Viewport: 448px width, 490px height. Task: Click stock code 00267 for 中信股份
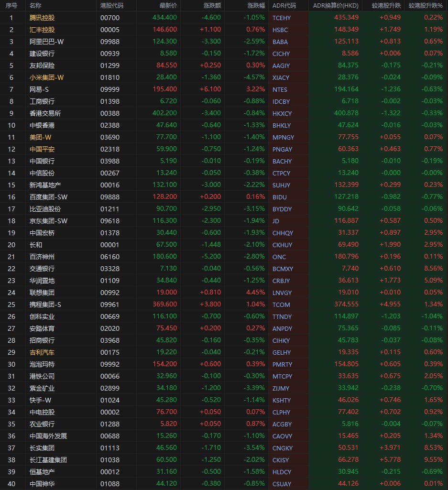(110, 173)
